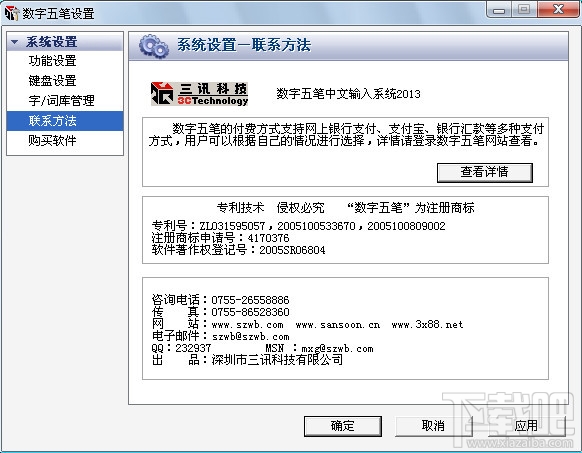Open 购买软件 in the sidebar
The image size is (582, 453).
point(52,140)
